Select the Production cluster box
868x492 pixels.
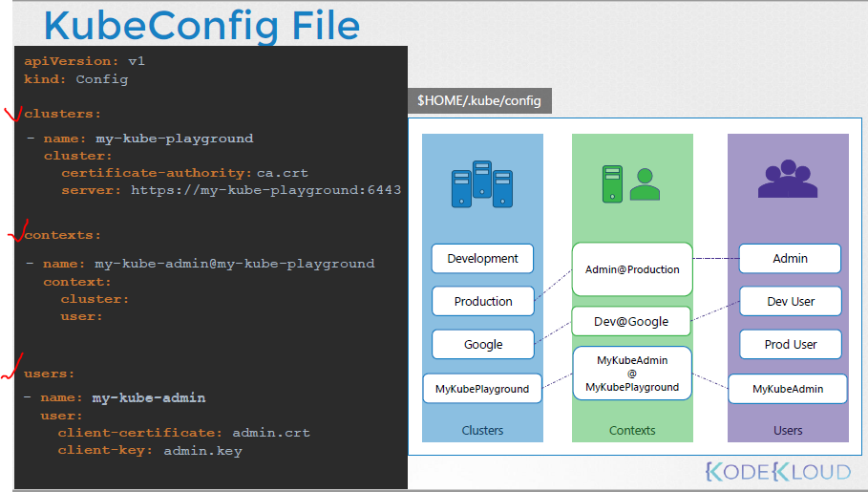[483, 301]
